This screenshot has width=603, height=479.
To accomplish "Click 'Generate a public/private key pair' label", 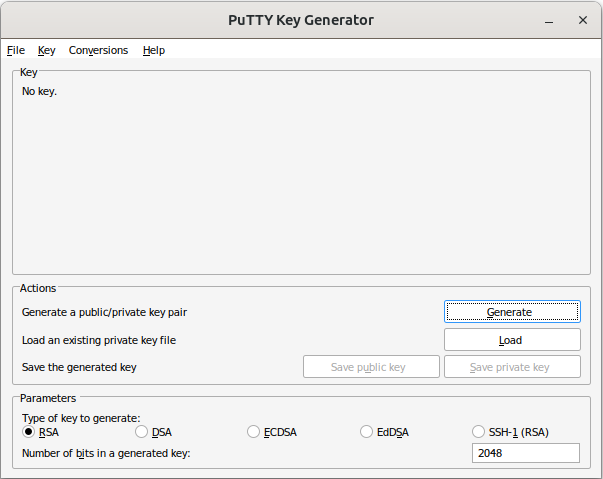I will (104, 312).
